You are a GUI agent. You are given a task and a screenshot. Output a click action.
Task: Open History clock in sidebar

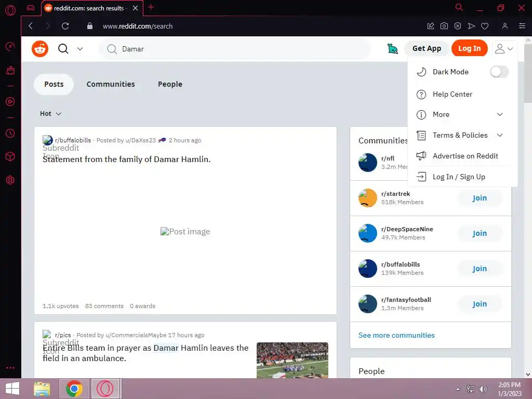pos(10,134)
